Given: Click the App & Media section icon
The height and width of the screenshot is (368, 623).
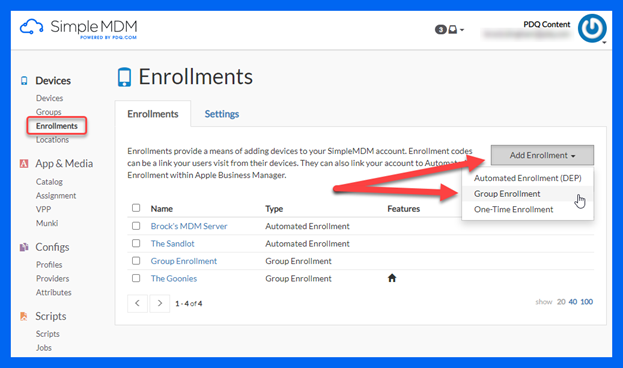Looking at the screenshot, I should tap(24, 163).
